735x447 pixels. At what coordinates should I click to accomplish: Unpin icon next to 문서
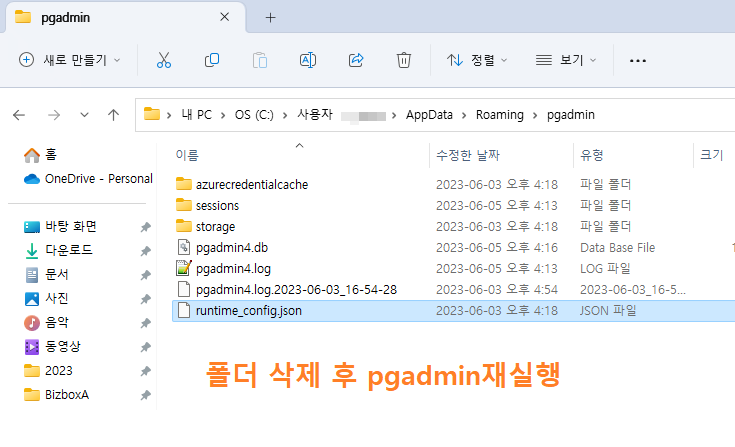146,275
